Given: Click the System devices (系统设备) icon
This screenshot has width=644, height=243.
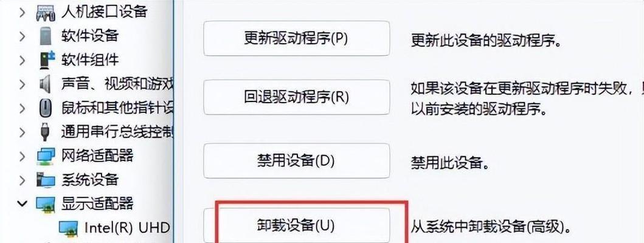Looking at the screenshot, I should pos(46,179).
